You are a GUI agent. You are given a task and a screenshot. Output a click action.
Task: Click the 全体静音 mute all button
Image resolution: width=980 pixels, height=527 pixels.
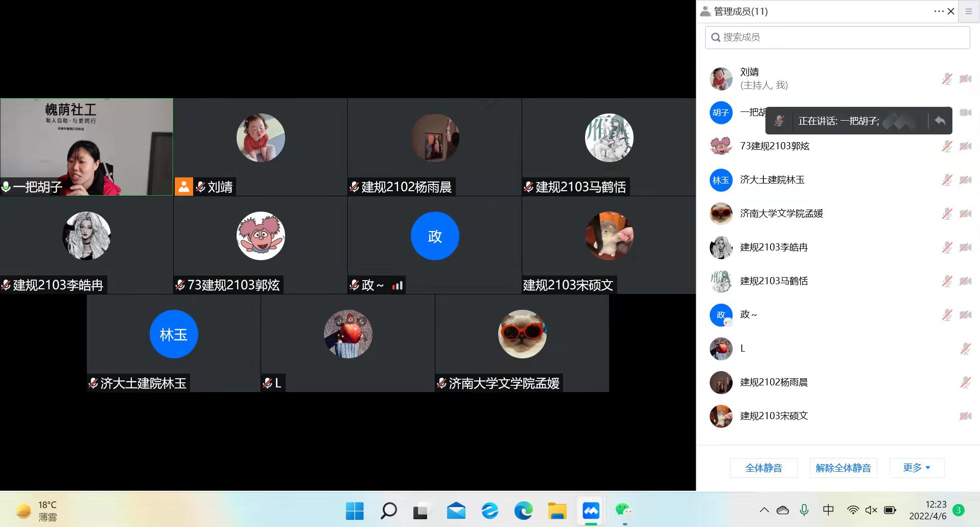[x=763, y=467]
